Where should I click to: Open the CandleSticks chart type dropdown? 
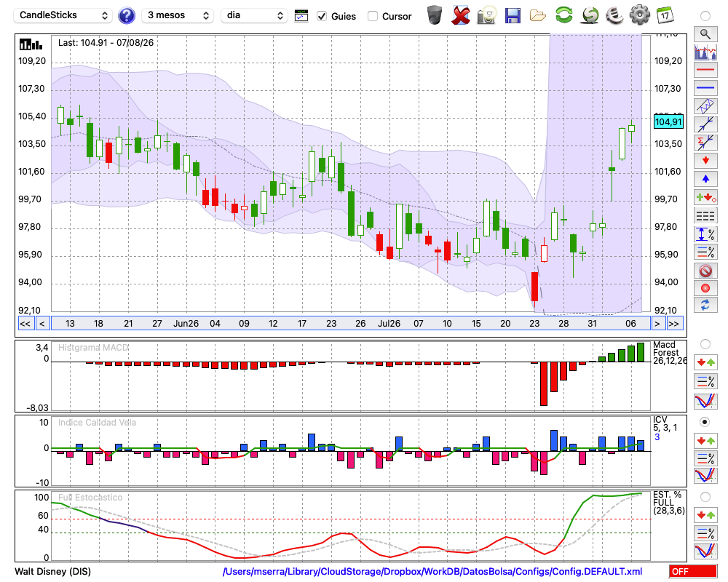point(63,15)
